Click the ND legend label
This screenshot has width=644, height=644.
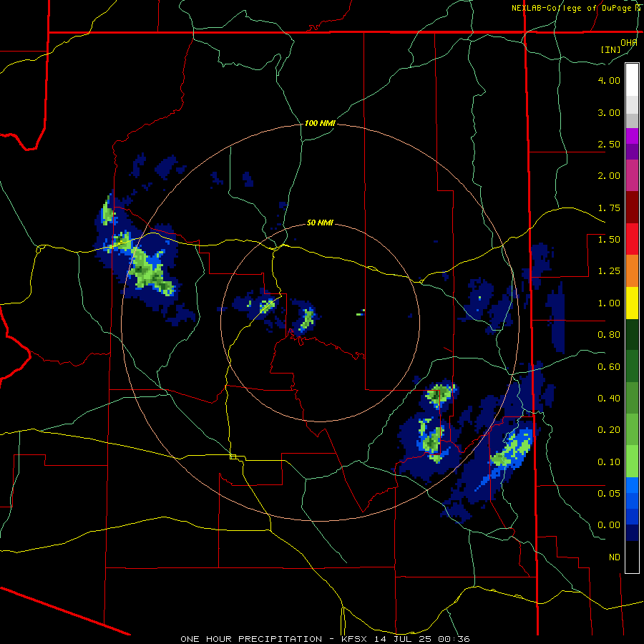click(x=615, y=557)
